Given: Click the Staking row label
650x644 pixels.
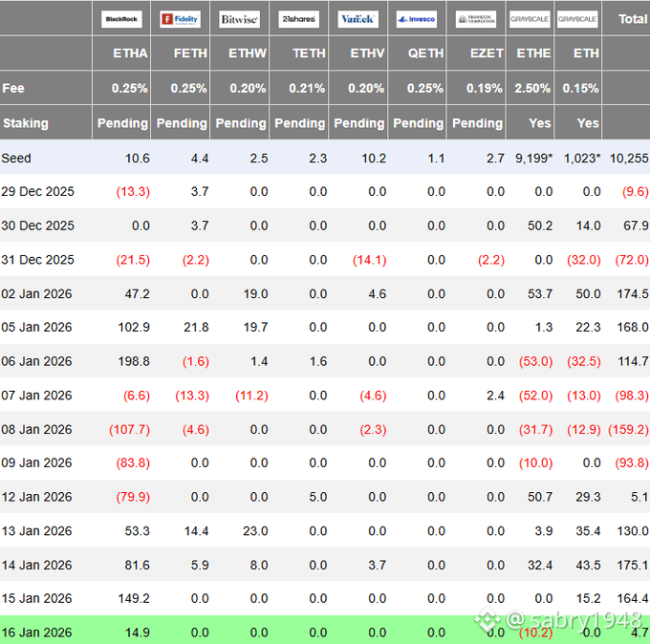Looking at the screenshot, I should 25,123.
